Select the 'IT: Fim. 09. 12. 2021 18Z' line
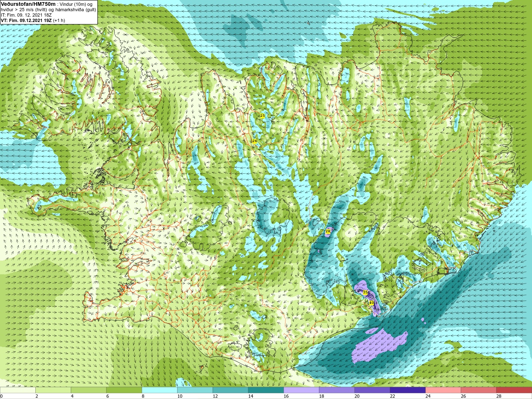The height and width of the screenshot is (399, 532). pos(26,15)
